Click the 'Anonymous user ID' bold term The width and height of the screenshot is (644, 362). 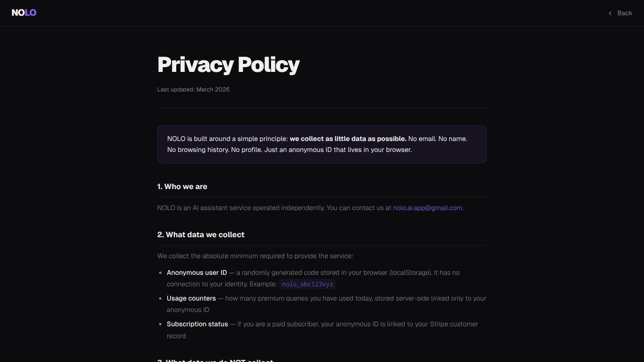(197, 272)
